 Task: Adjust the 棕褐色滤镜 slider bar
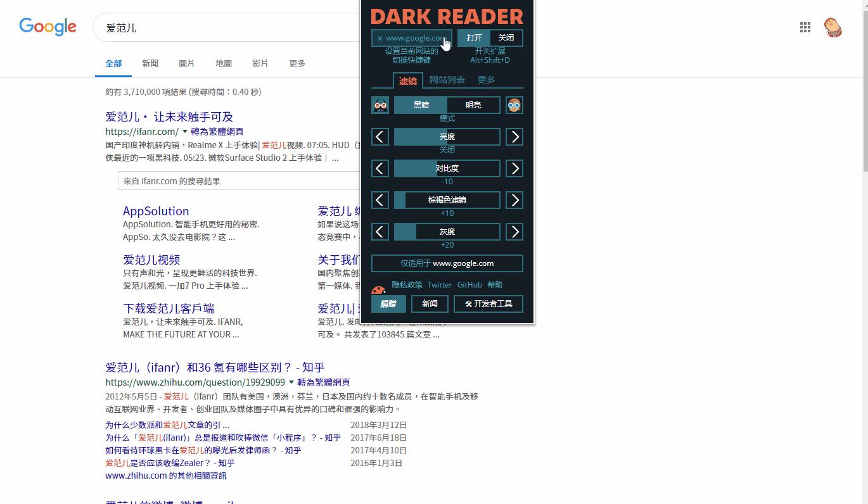point(447,200)
